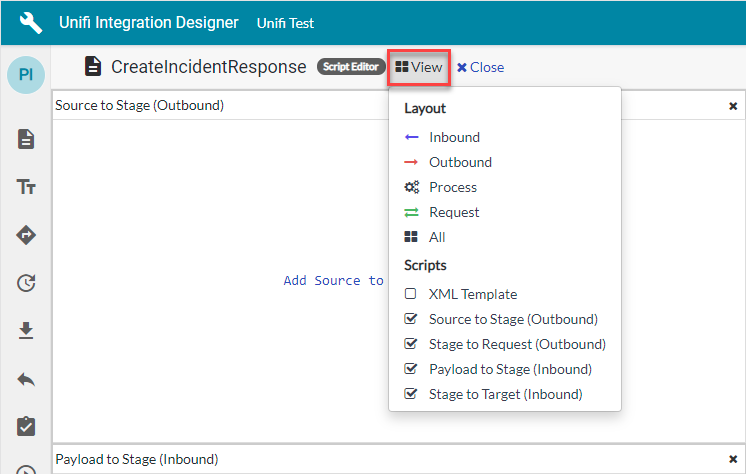Uncheck Payload to Stage (Inbound) script
Screen dimensions: 746x474
(410, 370)
